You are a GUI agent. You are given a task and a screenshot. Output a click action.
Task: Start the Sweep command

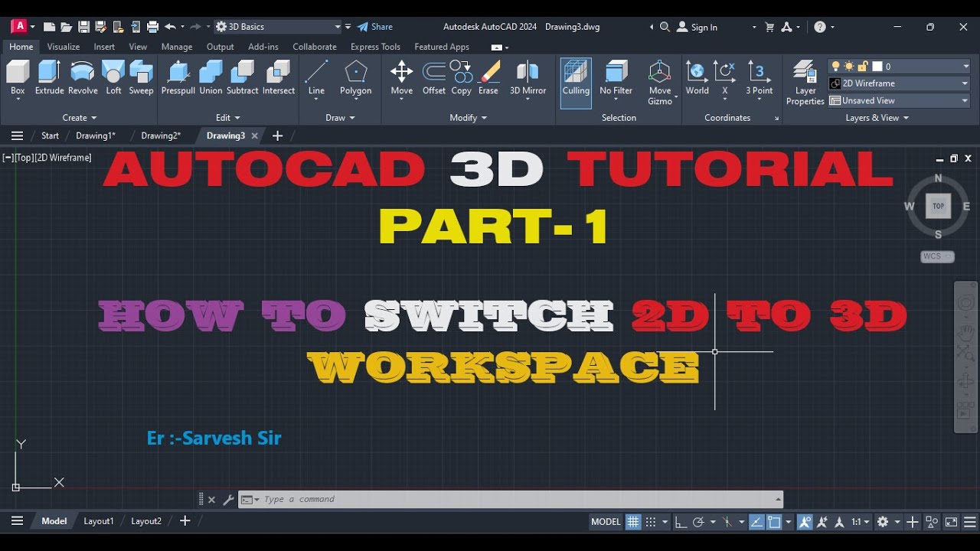(x=141, y=78)
